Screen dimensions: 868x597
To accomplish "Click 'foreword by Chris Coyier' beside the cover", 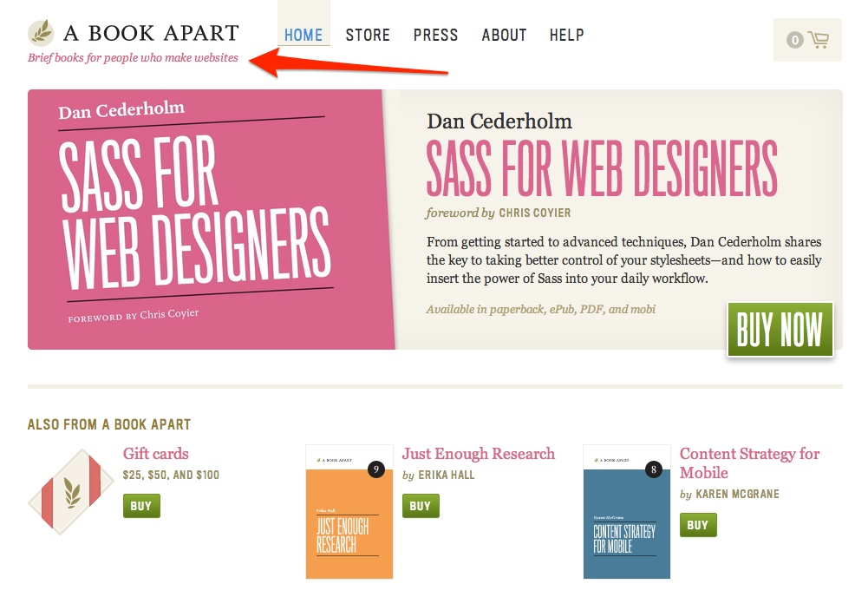I will coord(499,213).
